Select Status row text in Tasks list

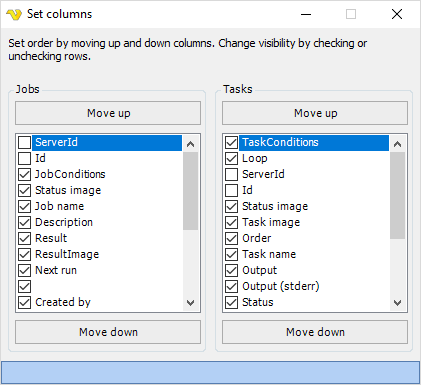[x=258, y=302]
